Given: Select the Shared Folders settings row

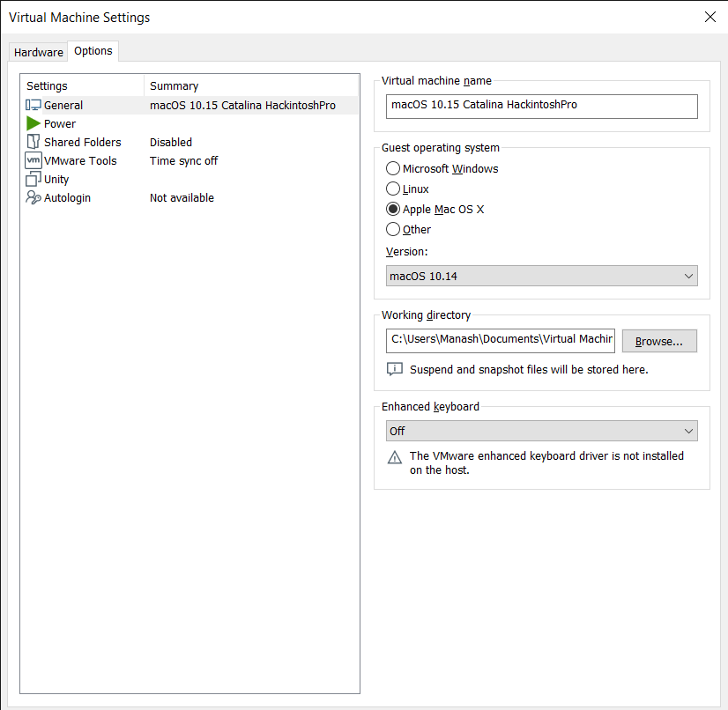Looking at the screenshot, I should tap(191, 143).
